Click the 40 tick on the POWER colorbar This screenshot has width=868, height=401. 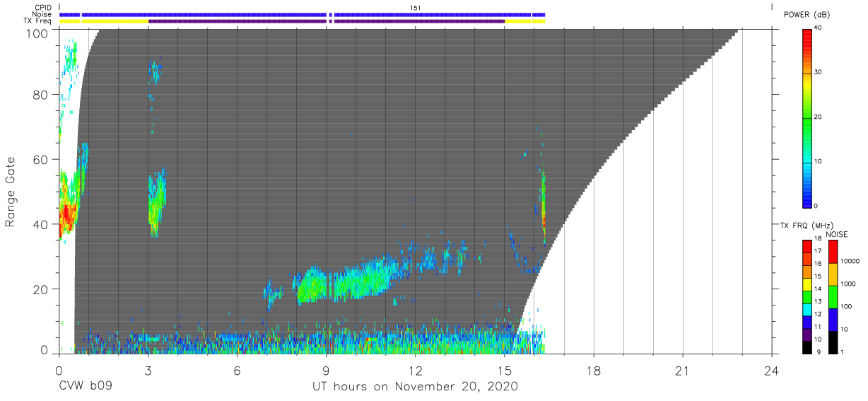(x=819, y=28)
